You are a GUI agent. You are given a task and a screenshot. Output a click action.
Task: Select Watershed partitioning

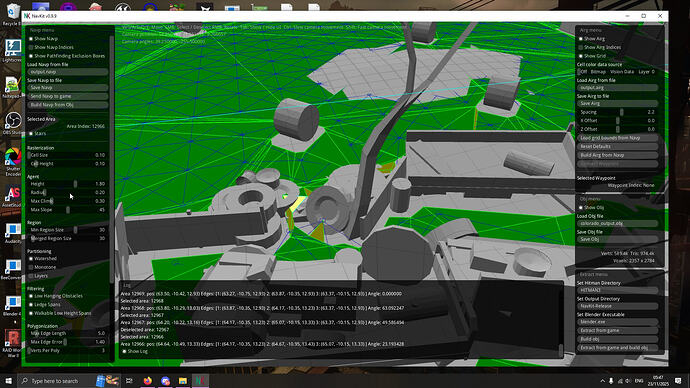[31, 259]
